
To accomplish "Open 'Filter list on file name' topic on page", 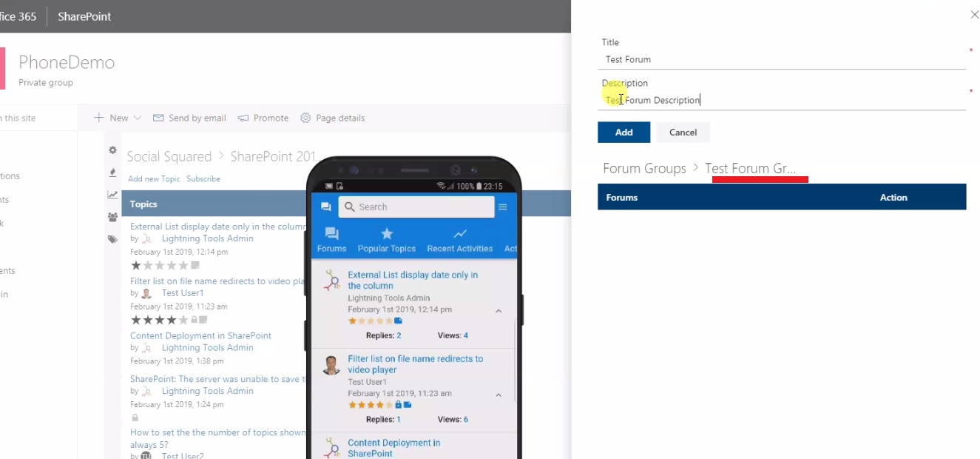I will pos(217,281).
